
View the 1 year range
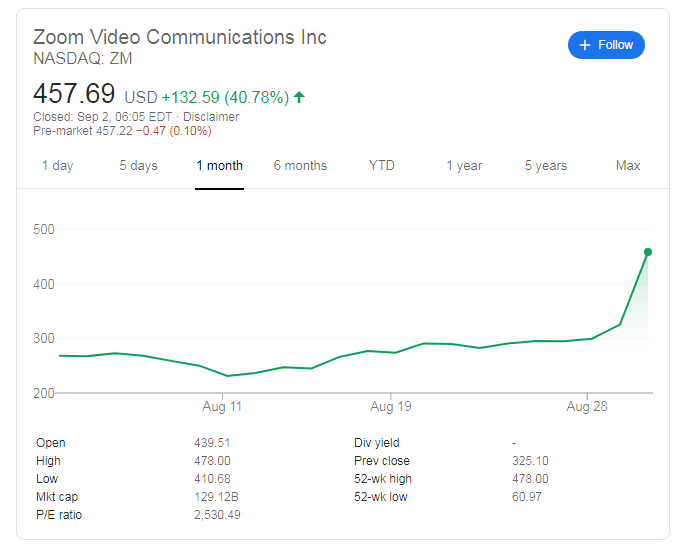tap(464, 166)
